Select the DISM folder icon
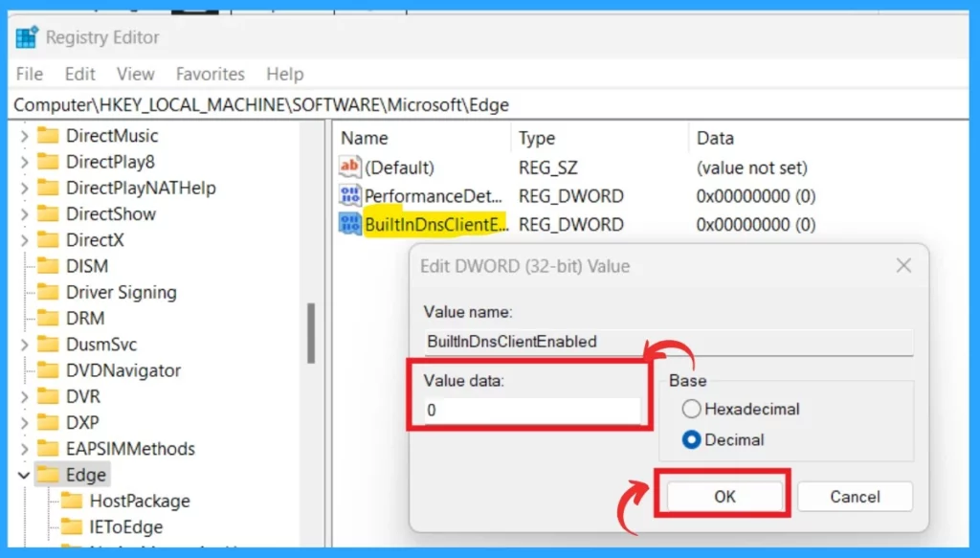The image size is (980, 558). [48, 265]
